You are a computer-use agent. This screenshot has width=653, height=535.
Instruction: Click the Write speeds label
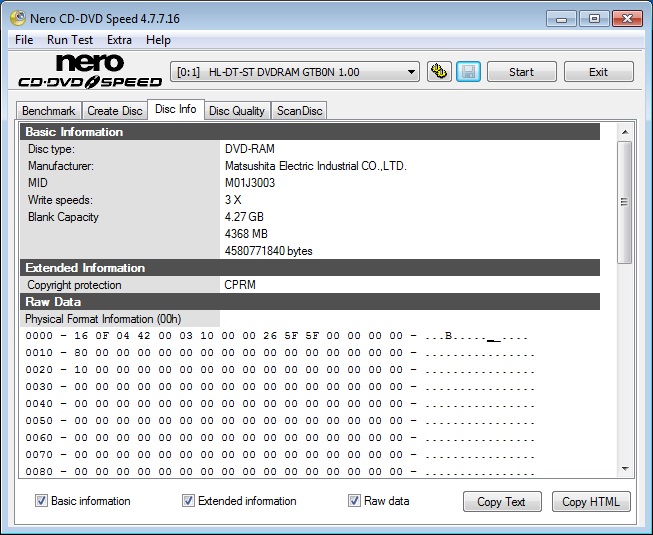coord(60,200)
